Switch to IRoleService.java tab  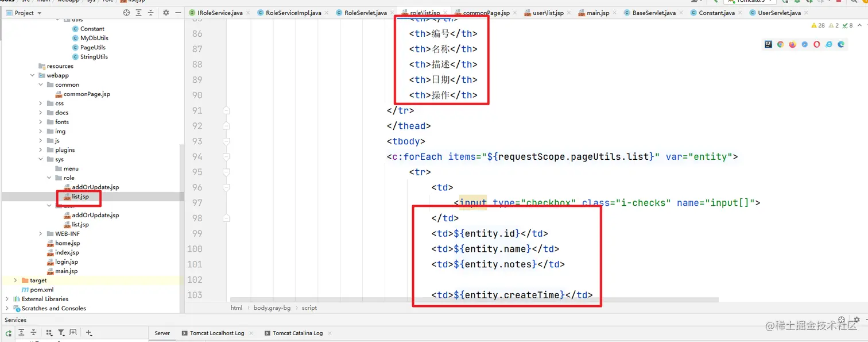tap(220, 13)
